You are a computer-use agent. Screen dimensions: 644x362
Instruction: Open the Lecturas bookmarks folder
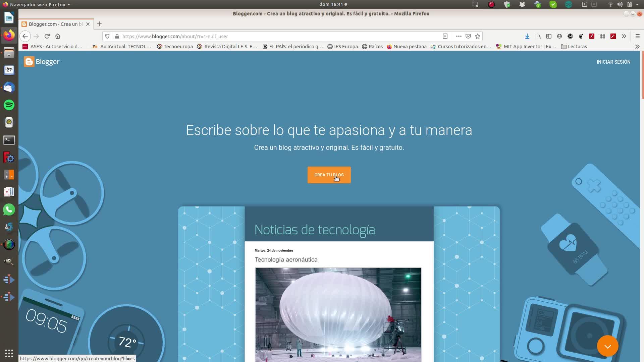click(574, 47)
